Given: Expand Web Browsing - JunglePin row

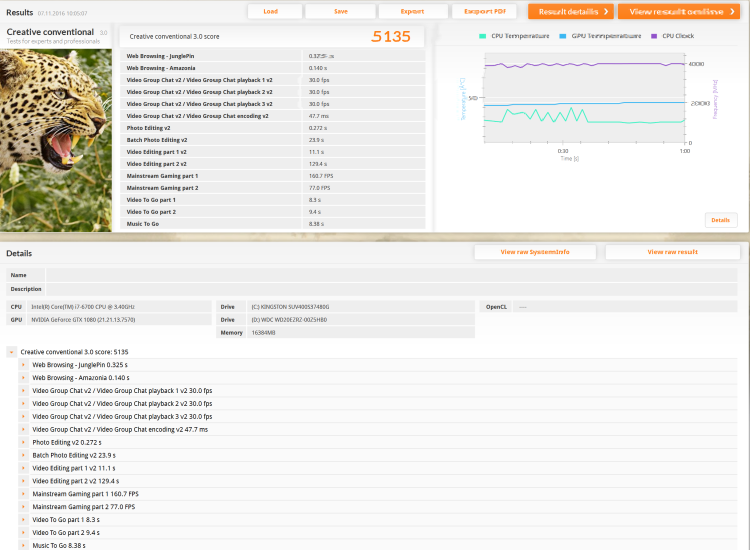Looking at the screenshot, I should (23, 365).
